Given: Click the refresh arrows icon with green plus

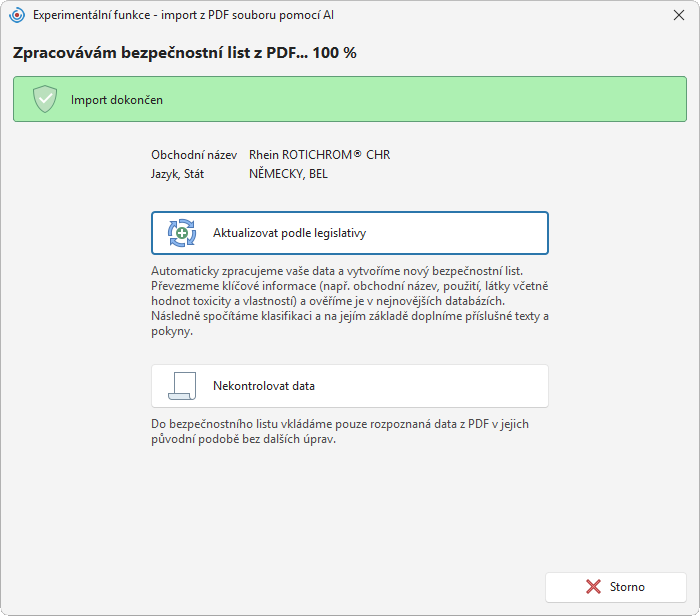Looking at the screenshot, I should pyautogui.click(x=182, y=233).
